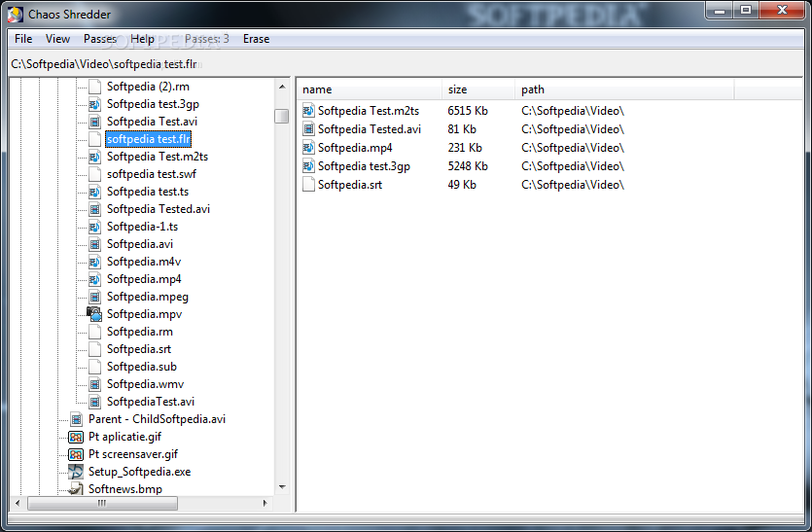Screen dimensions: 812x532
Task: Click the C:\Softpedia\Video\softpedia test.flr path bar
Action: click(x=104, y=64)
